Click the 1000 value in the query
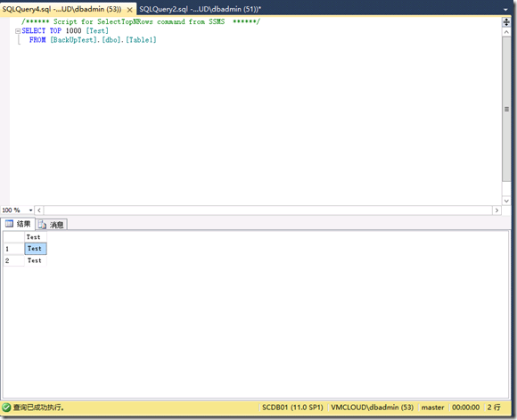The width and height of the screenshot is (517, 420). pos(73,30)
